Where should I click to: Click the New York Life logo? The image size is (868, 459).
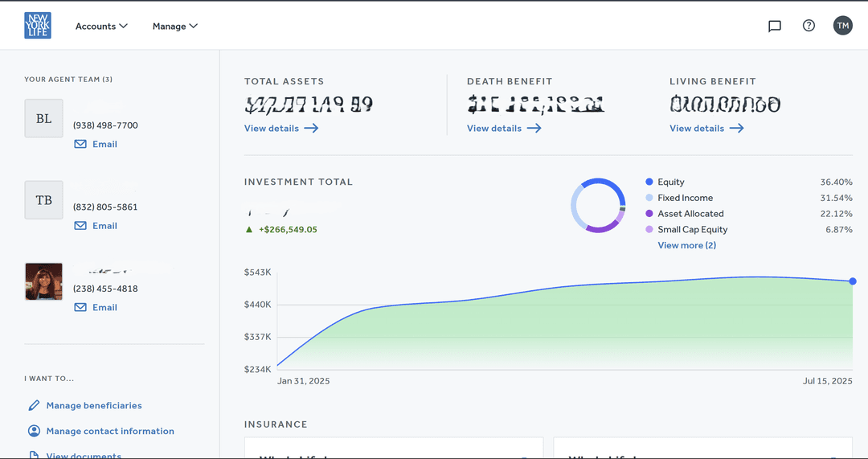(x=38, y=26)
